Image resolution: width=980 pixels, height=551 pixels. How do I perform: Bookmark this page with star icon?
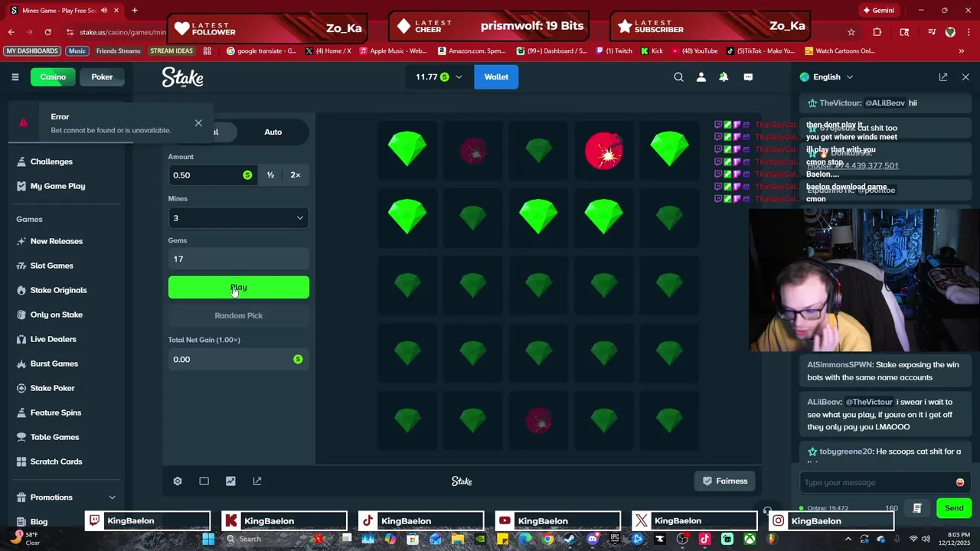pyautogui.click(x=851, y=32)
